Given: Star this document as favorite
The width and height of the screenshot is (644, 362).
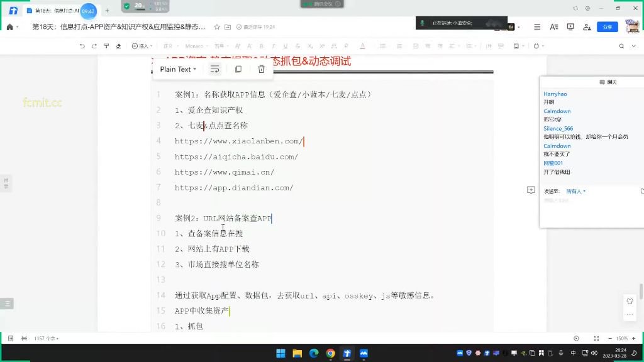Looking at the screenshot, I should (x=217, y=27).
